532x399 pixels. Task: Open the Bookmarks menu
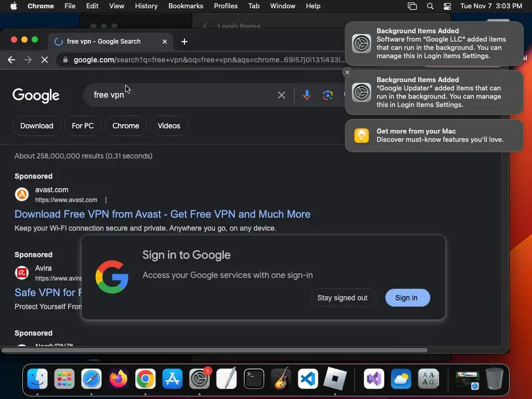click(x=185, y=6)
